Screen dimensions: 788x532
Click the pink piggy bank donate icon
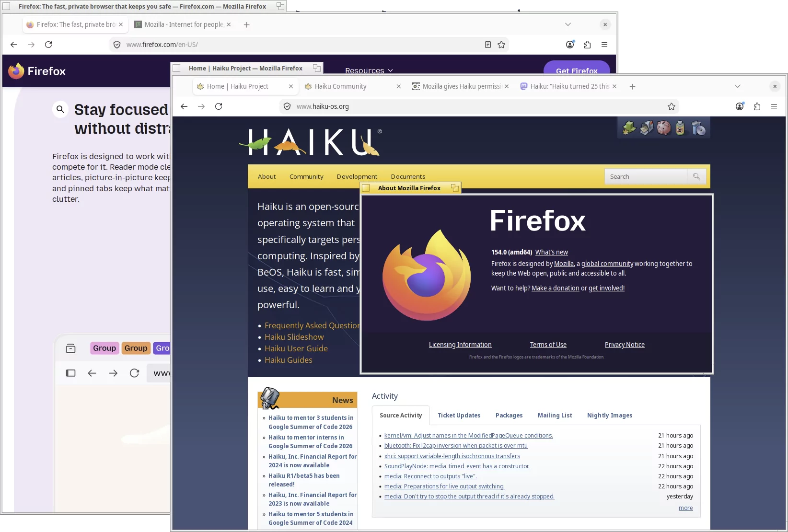pos(664,128)
